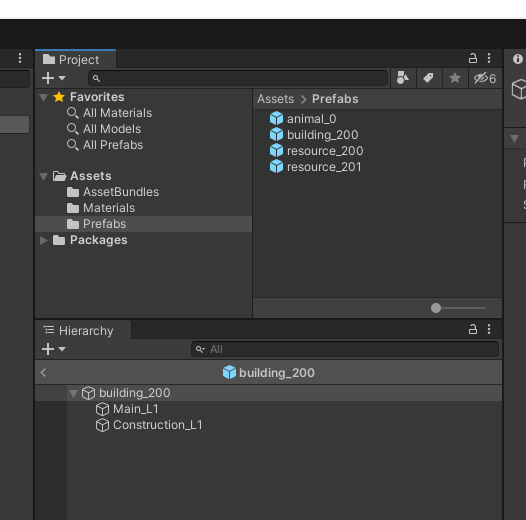Click the Main_L1 cube icon
The image size is (526, 520).
102,409
